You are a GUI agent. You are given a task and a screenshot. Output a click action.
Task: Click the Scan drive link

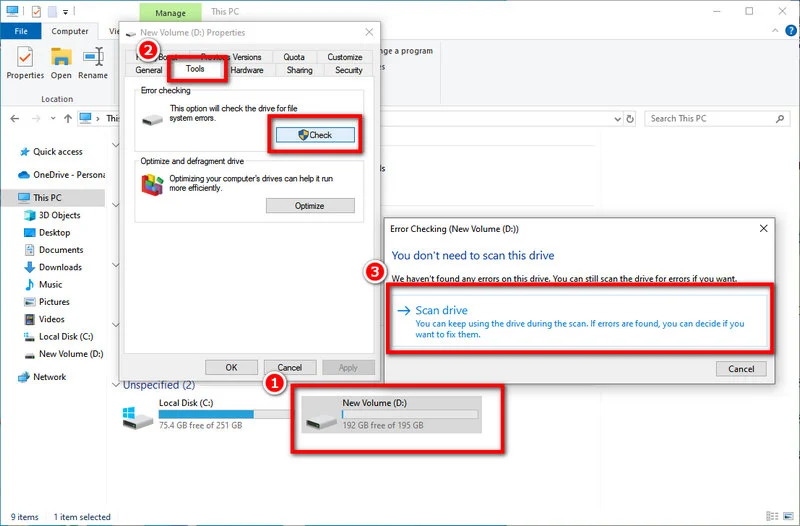coord(580,321)
